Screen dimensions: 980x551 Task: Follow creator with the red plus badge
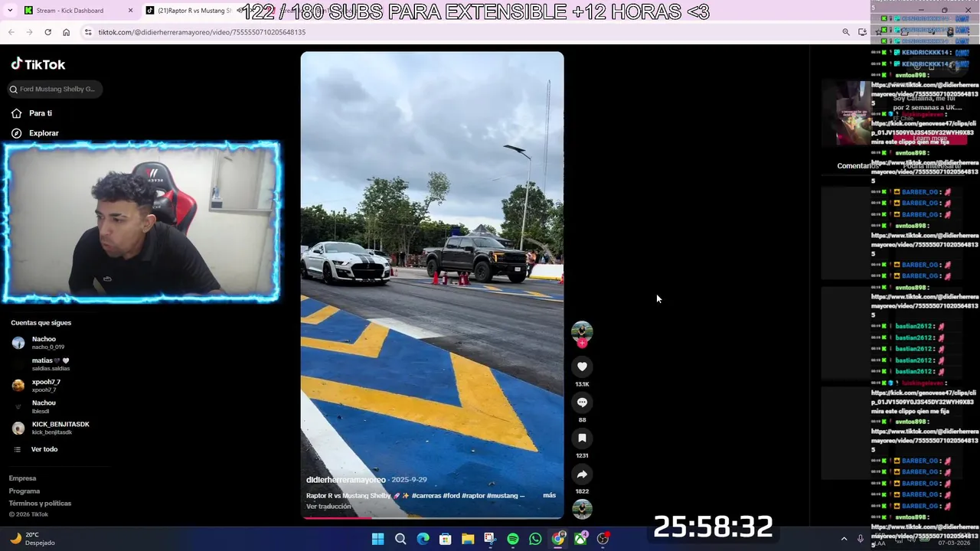click(582, 343)
